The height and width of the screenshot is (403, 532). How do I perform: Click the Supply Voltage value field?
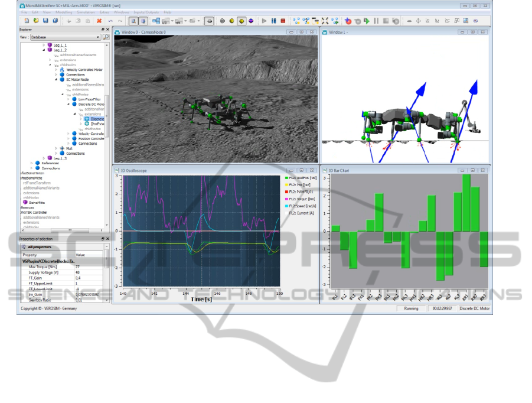[89, 272]
